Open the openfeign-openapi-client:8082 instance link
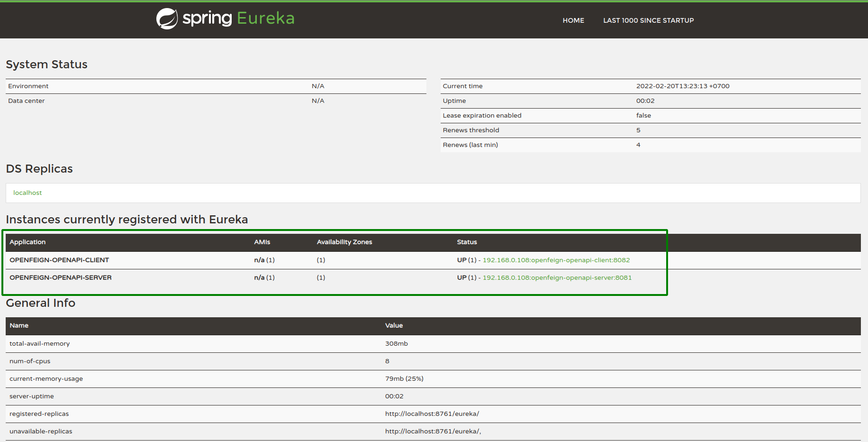 click(556, 260)
